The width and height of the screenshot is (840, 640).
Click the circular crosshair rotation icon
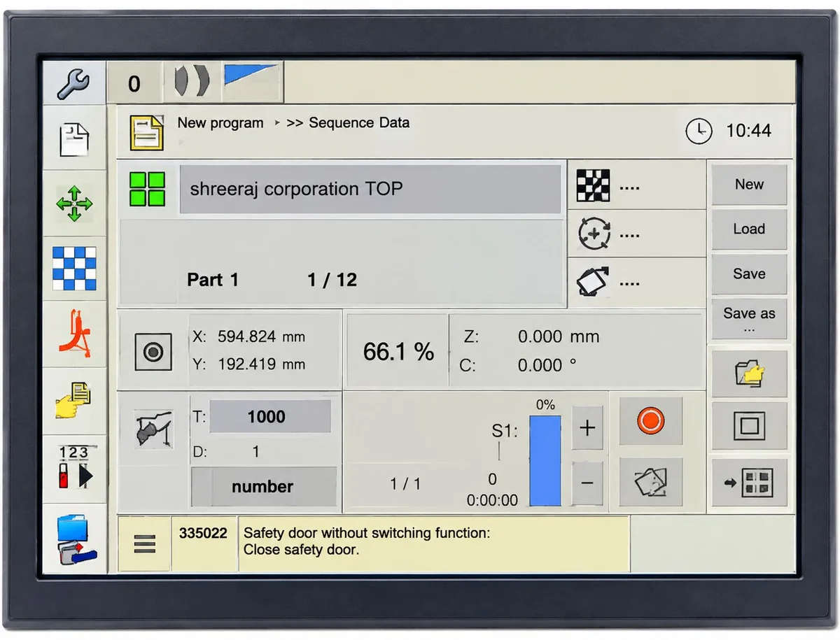594,234
